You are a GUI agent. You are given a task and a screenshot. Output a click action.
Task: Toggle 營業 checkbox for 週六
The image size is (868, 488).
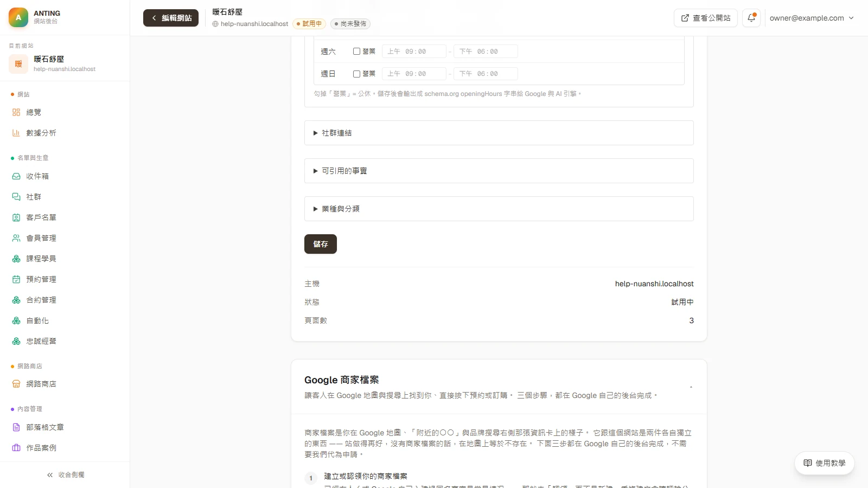click(356, 52)
